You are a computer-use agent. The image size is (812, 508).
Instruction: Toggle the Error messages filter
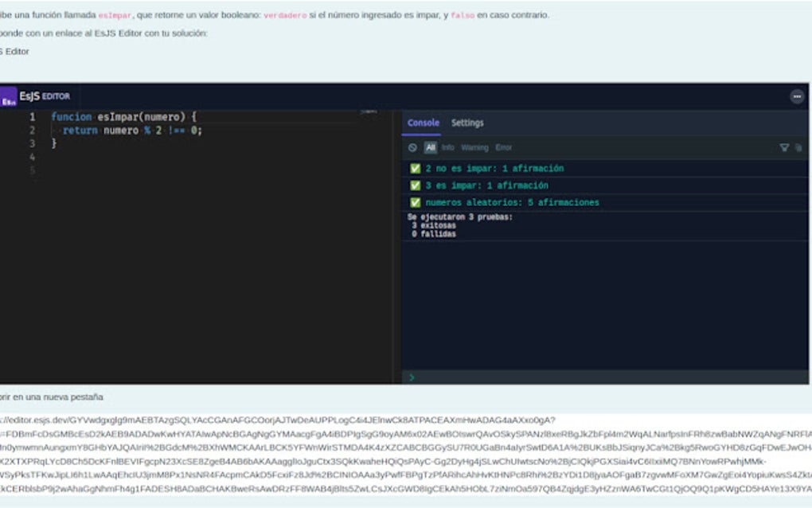(x=502, y=147)
